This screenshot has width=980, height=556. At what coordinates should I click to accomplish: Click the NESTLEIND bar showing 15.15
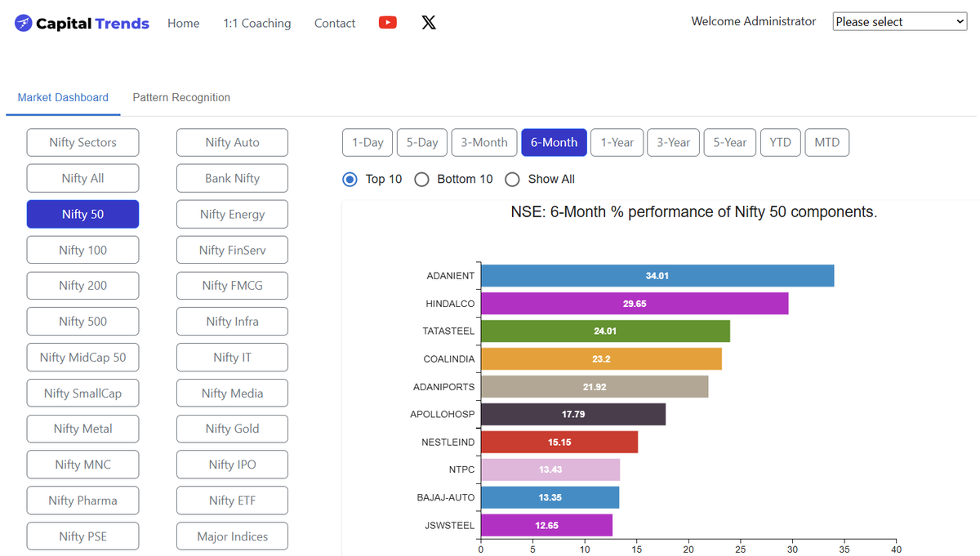click(559, 443)
